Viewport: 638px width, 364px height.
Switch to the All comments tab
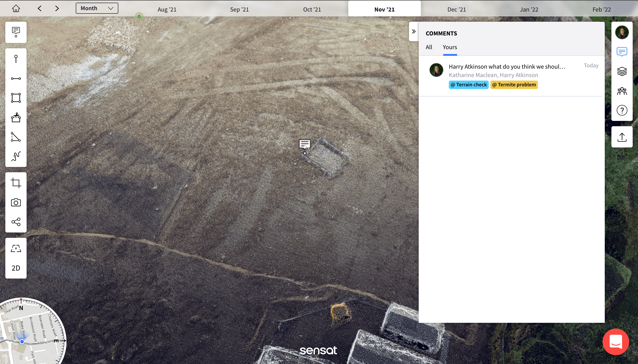(429, 47)
